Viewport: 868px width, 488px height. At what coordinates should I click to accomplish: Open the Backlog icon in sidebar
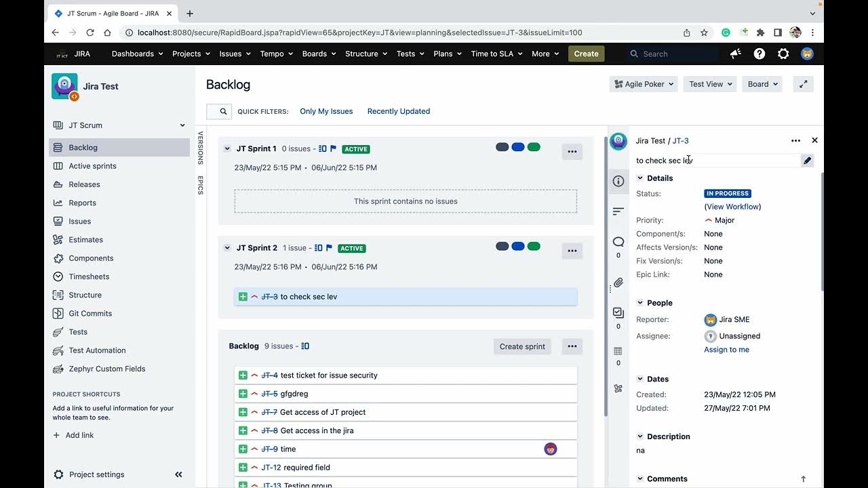(58, 147)
